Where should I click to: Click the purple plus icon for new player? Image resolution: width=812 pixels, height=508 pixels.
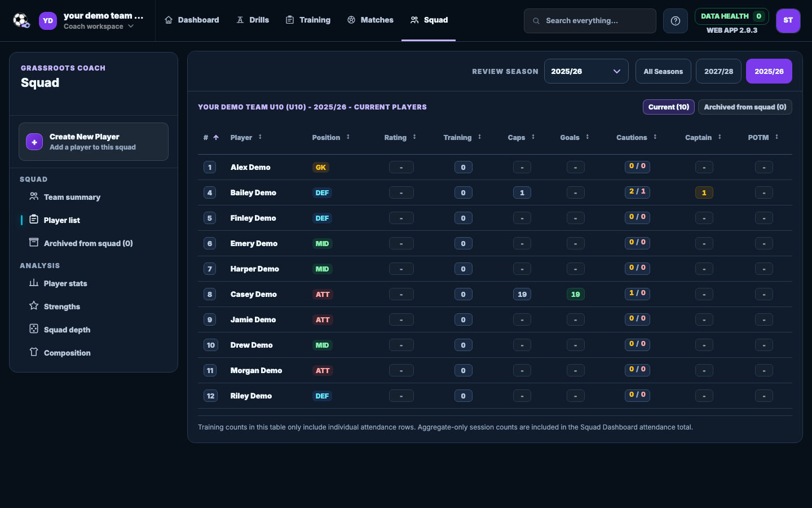[34, 142]
